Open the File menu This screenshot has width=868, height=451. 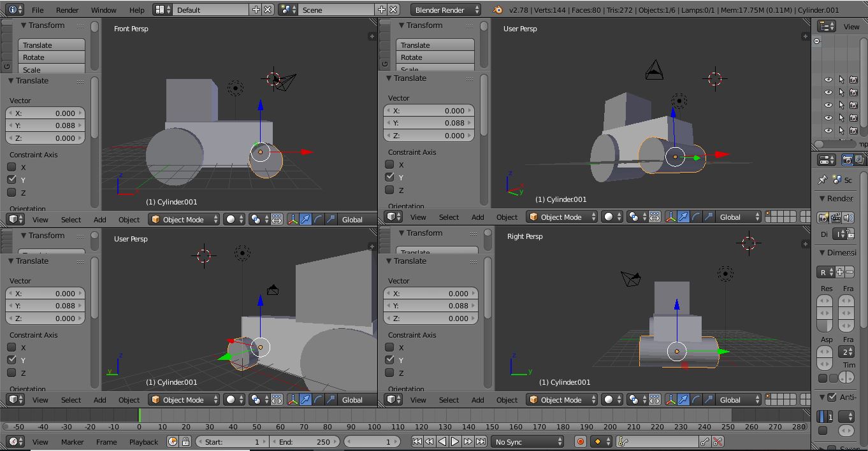pos(38,10)
